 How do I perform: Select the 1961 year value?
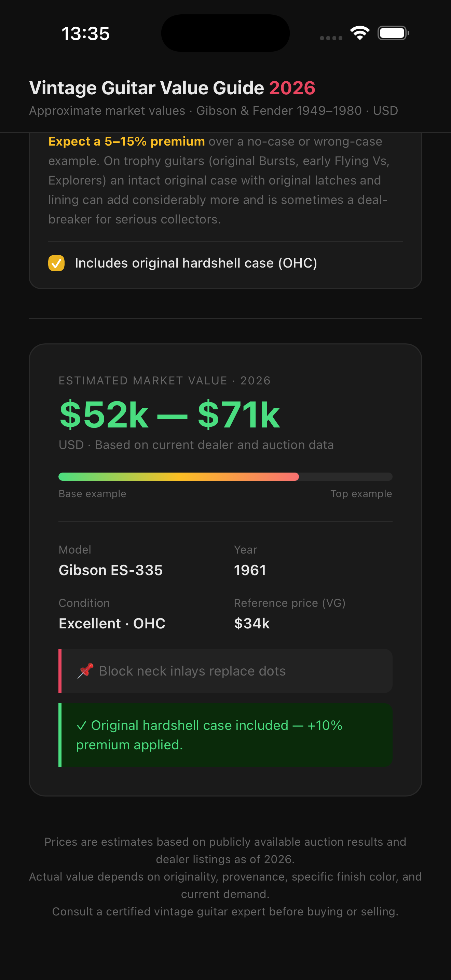[x=250, y=570]
